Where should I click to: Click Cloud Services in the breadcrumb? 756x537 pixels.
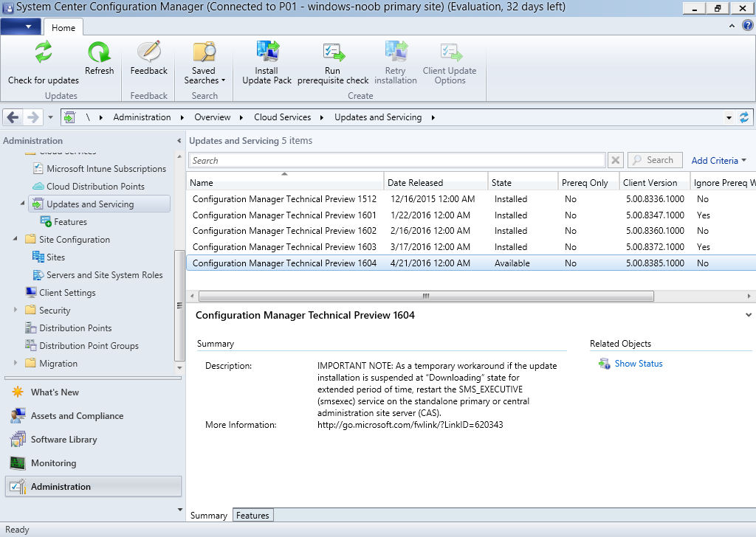283,117
